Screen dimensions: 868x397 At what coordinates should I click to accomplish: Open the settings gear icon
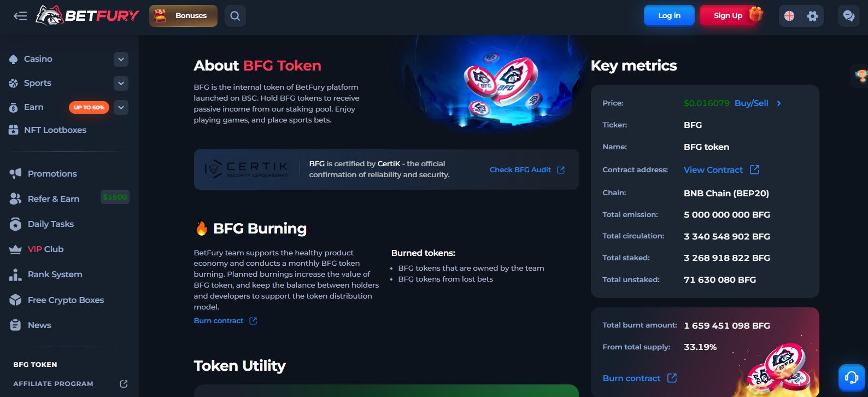(813, 16)
